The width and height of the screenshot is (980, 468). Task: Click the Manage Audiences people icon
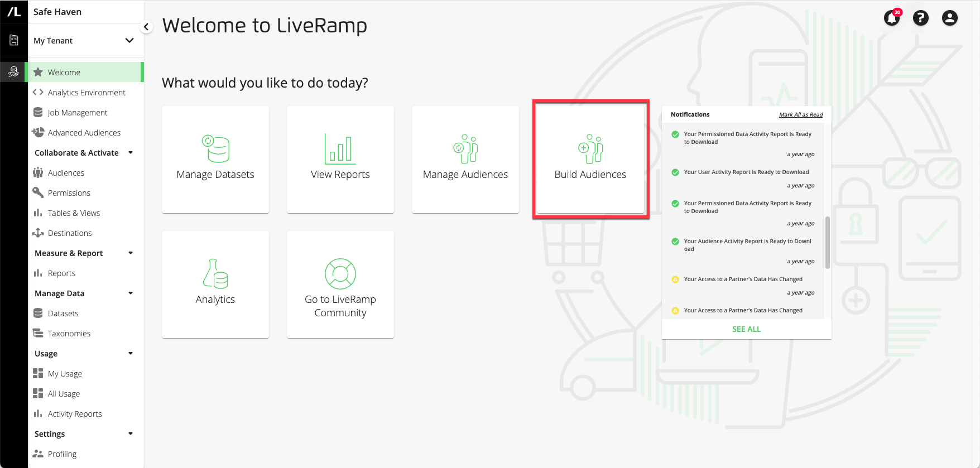[x=465, y=149]
